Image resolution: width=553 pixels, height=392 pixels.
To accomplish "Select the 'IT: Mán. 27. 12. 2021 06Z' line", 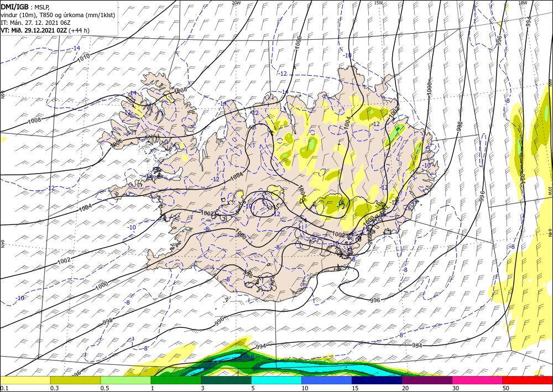I will (x=35, y=23).
